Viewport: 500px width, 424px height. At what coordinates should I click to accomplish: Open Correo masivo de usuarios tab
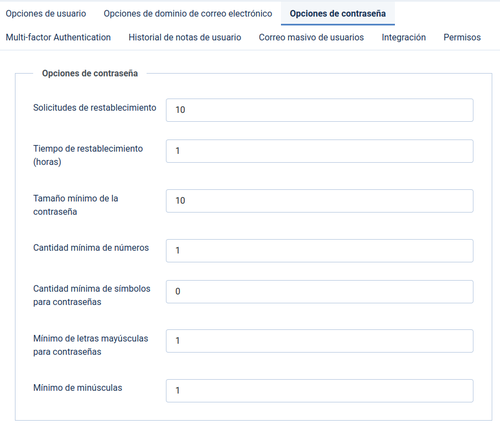coord(311,37)
